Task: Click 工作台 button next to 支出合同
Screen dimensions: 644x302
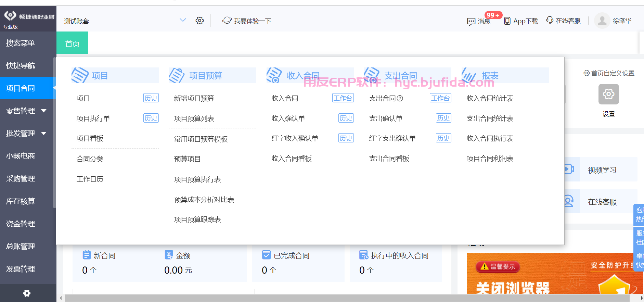Action: click(440, 98)
